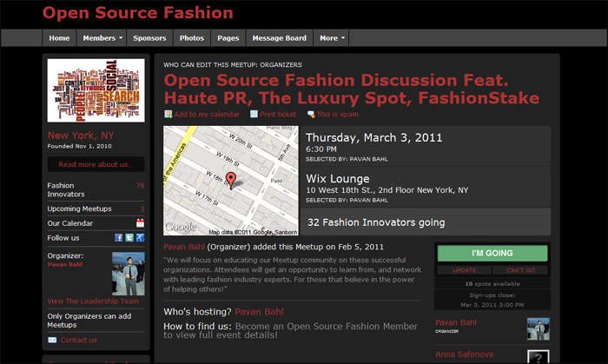Screen dimensions: 608x364
Task: Open the Print ticket link
Action: (278, 114)
